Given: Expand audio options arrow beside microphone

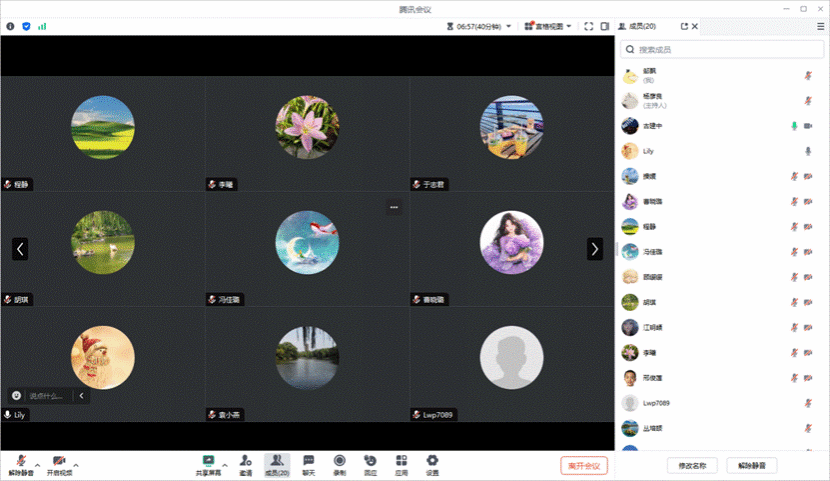Looking at the screenshot, I should (38, 465).
